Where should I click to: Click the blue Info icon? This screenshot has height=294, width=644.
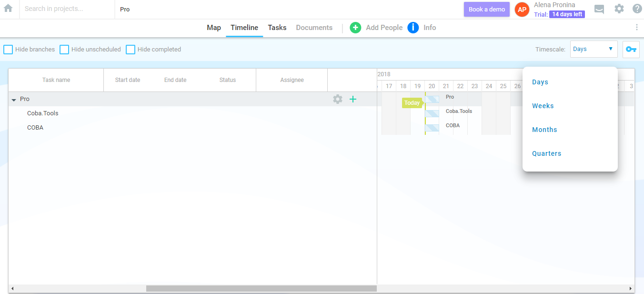pyautogui.click(x=413, y=28)
